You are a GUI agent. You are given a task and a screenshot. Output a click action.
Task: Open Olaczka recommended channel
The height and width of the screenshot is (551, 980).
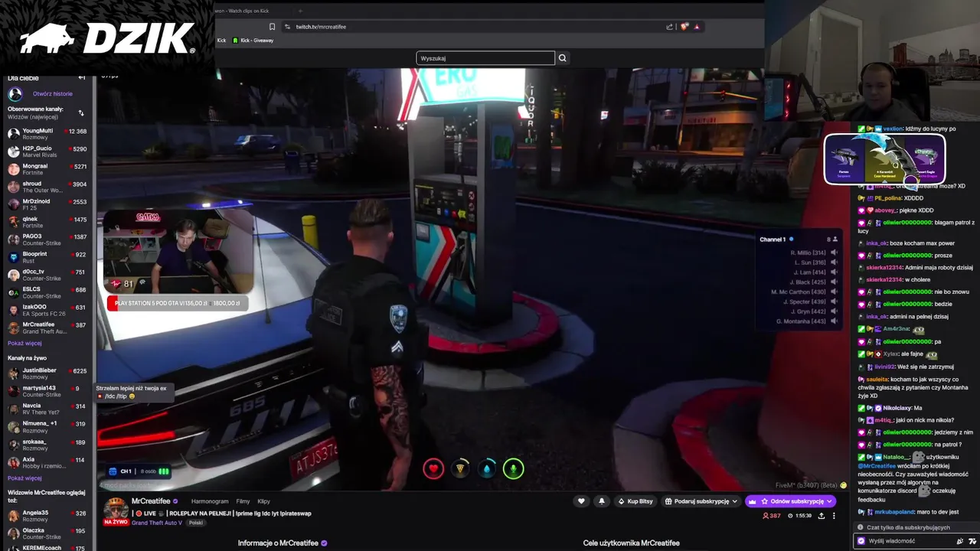[47, 533]
